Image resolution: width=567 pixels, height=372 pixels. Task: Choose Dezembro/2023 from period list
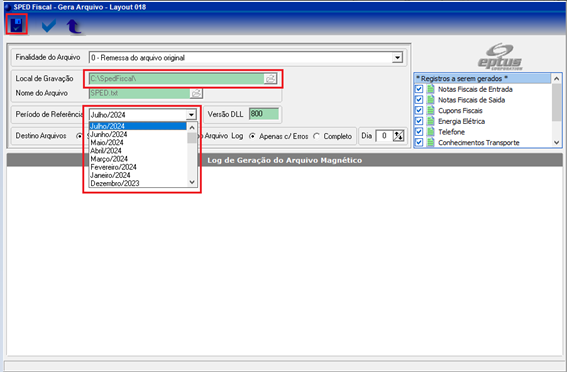point(138,183)
